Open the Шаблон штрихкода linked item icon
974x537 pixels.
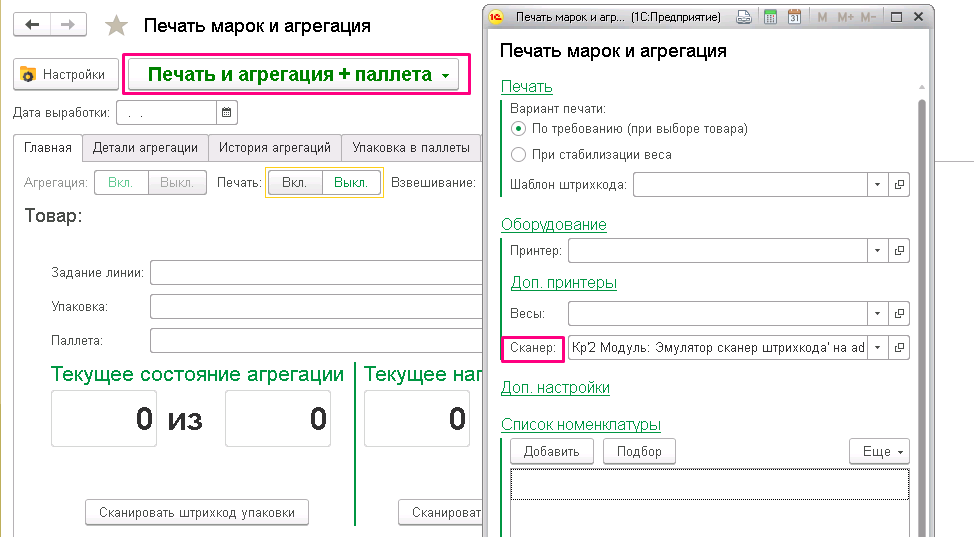coord(899,185)
